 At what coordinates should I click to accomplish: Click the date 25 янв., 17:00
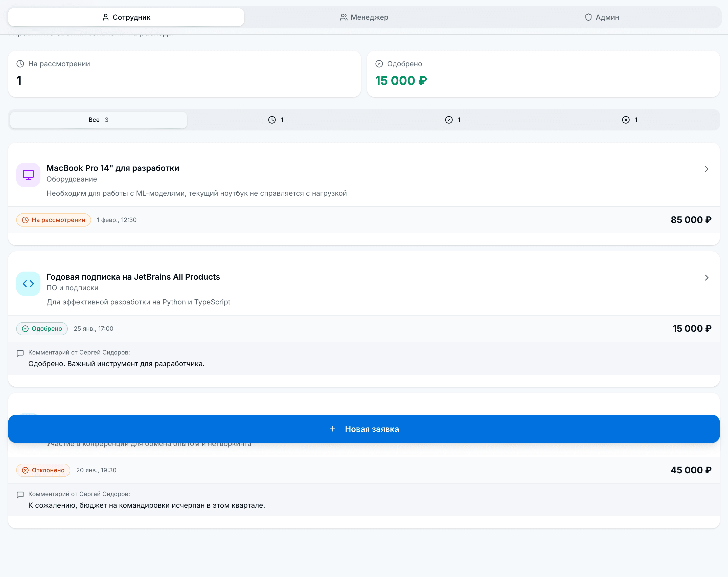pyautogui.click(x=94, y=329)
